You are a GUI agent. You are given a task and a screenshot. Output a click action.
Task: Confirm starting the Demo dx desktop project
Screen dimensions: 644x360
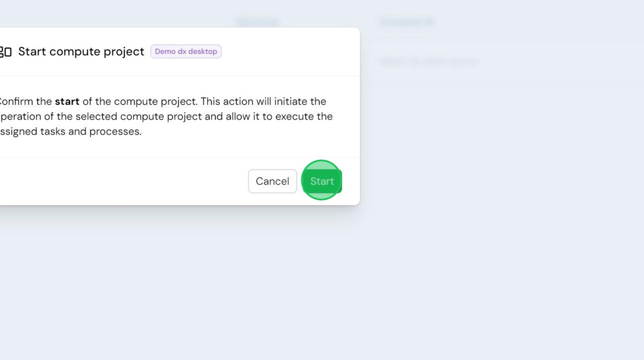coord(321,181)
